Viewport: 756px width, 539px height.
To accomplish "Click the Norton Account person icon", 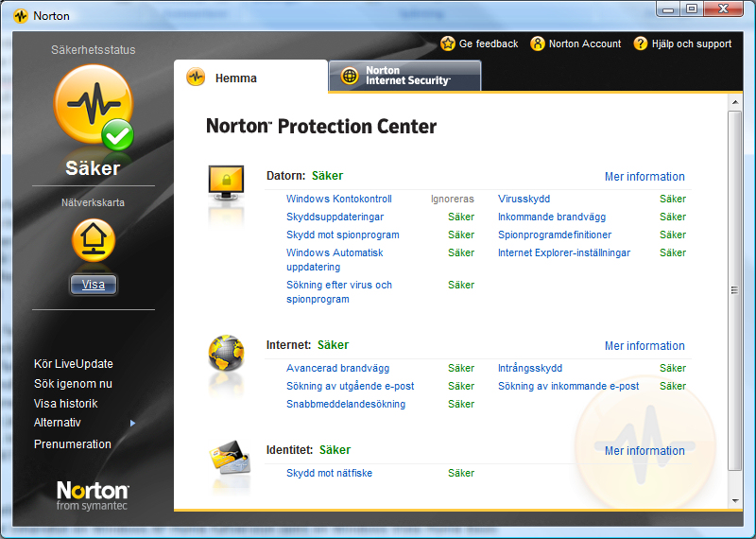I will click(x=537, y=43).
